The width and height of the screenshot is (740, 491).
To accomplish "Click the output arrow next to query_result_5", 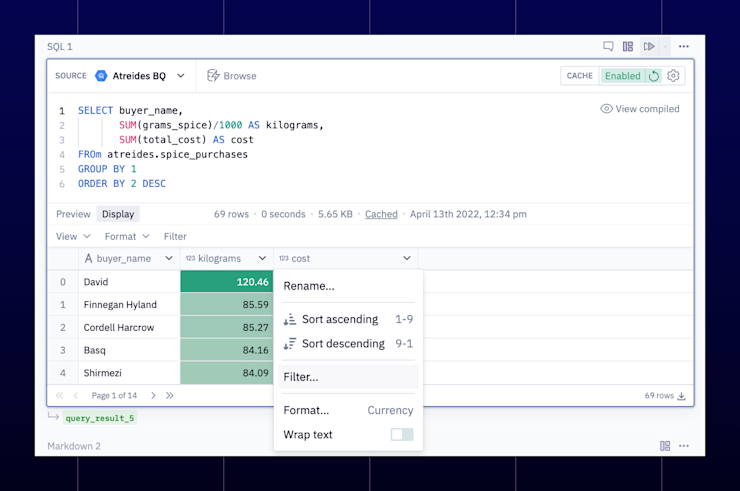I will [53, 416].
